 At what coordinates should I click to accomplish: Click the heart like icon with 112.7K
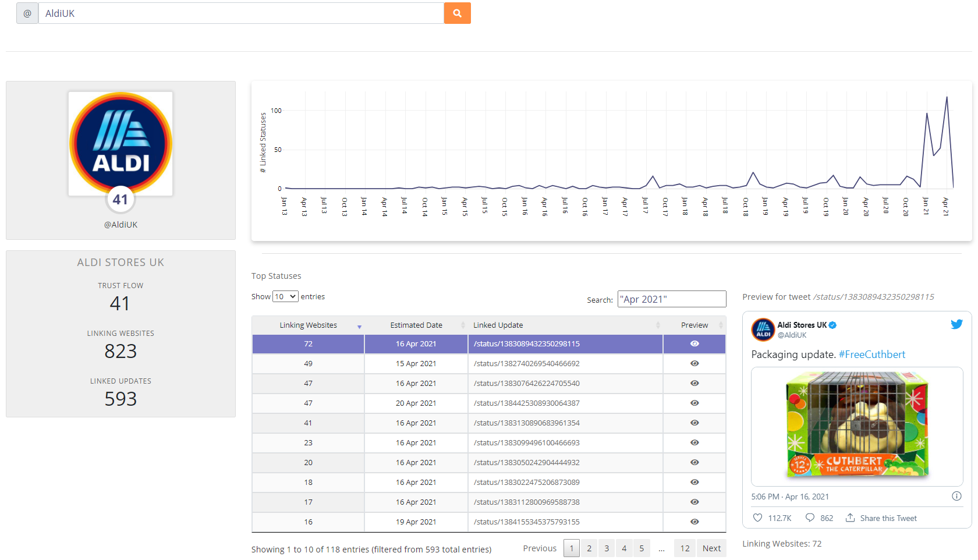(757, 518)
